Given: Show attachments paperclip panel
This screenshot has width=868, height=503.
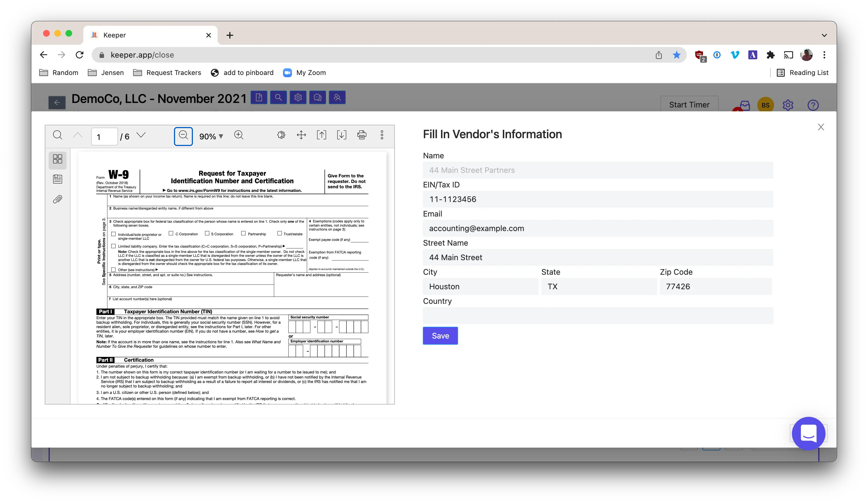Looking at the screenshot, I should (58, 199).
